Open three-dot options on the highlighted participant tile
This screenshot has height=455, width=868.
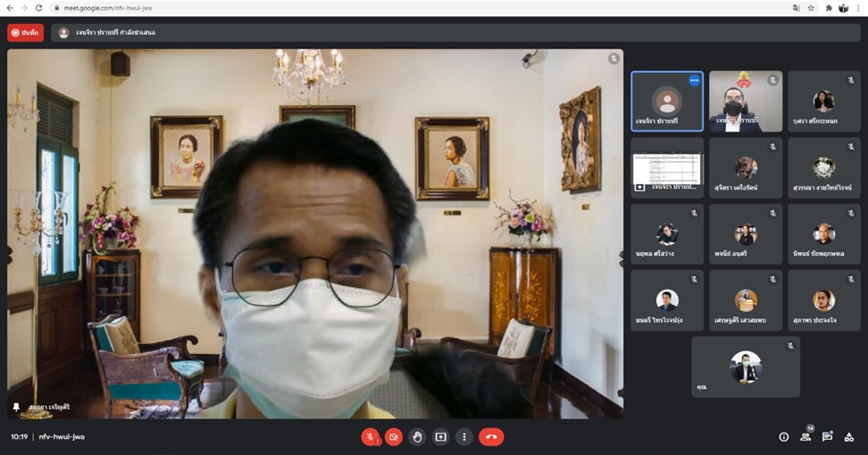[693, 80]
